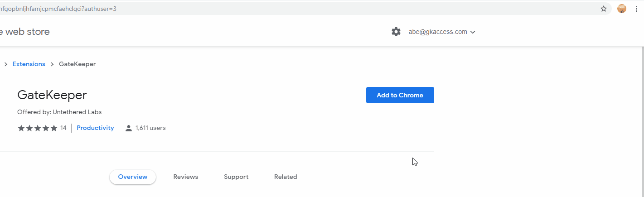This screenshot has width=644, height=197.
Task: Select the Related tab
Action: [x=286, y=177]
